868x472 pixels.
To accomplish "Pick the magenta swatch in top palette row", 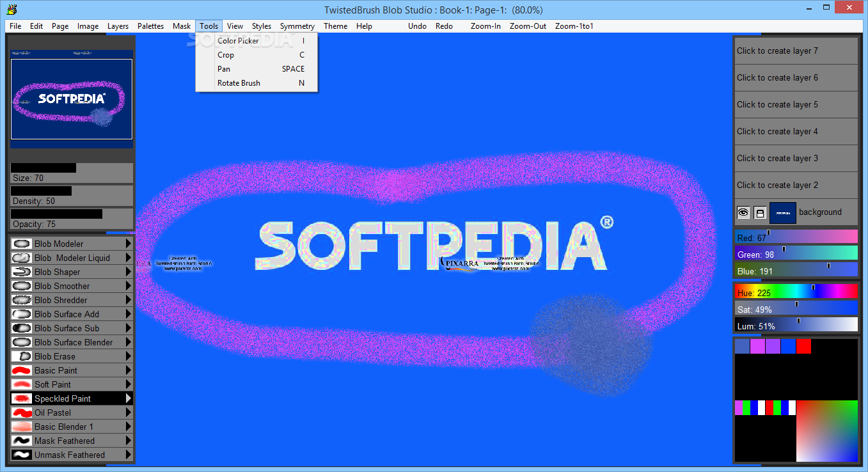I will [757, 346].
